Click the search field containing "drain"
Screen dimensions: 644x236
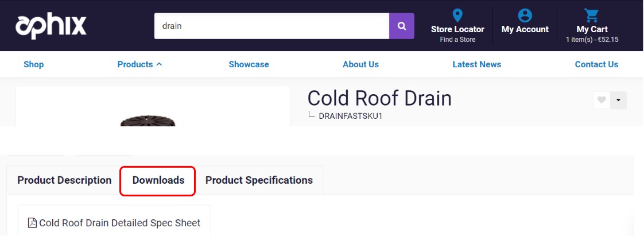pyautogui.click(x=271, y=26)
